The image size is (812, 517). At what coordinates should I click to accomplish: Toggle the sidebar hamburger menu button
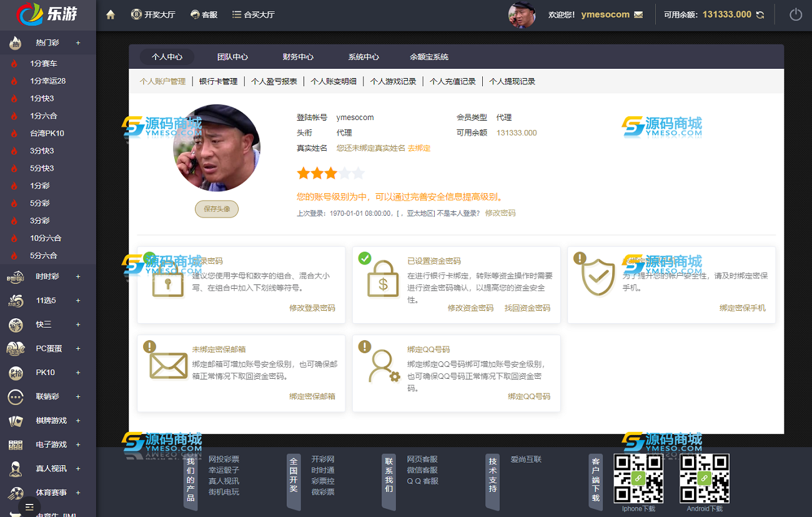click(x=29, y=507)
